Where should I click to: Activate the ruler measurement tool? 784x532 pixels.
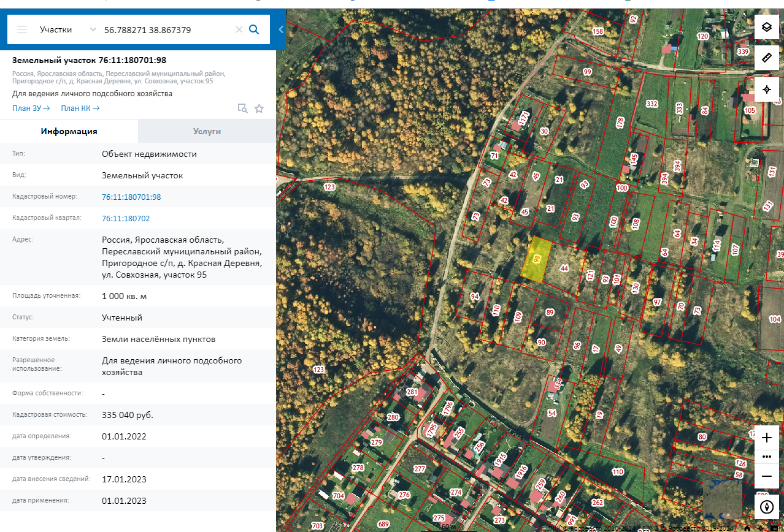(x=766, y=58)
